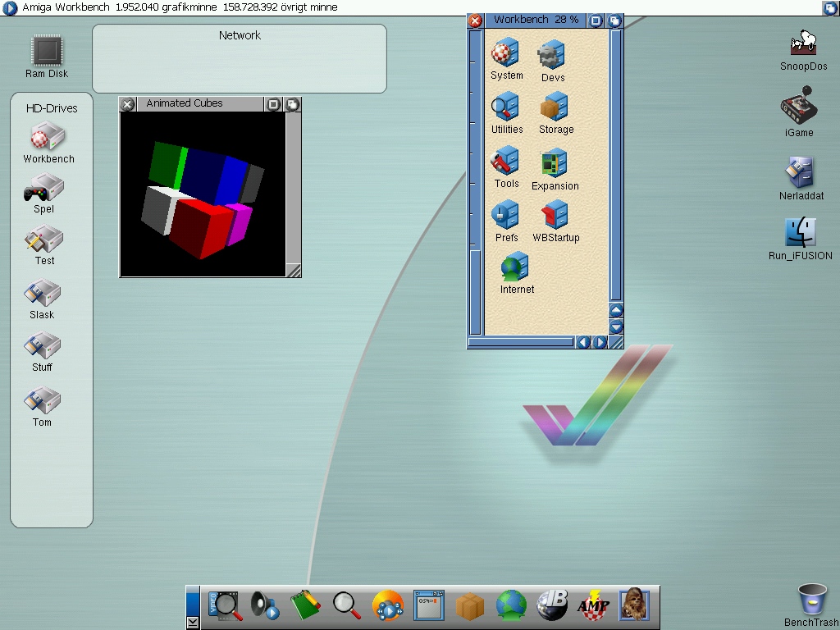
Task: Click the screen depth gadget in title bar
Action: coord(830,7)
